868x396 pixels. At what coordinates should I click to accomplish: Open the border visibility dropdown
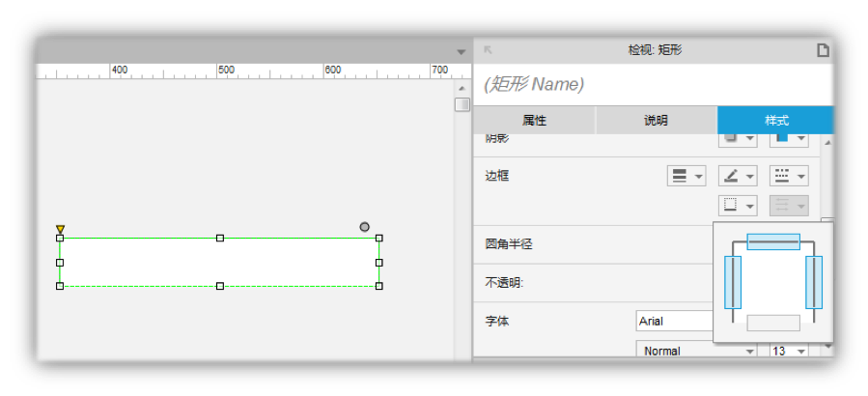738,206
